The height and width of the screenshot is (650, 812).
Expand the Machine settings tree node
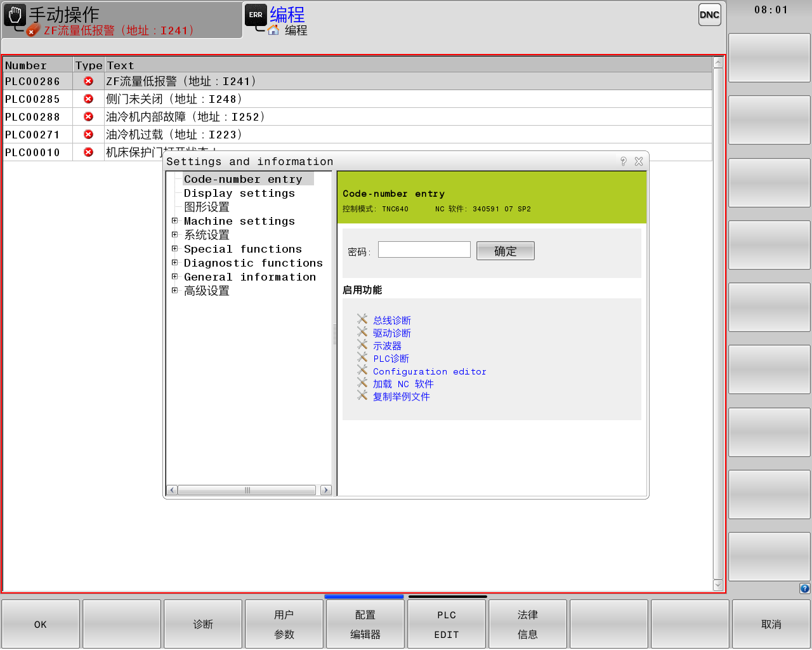175,221
